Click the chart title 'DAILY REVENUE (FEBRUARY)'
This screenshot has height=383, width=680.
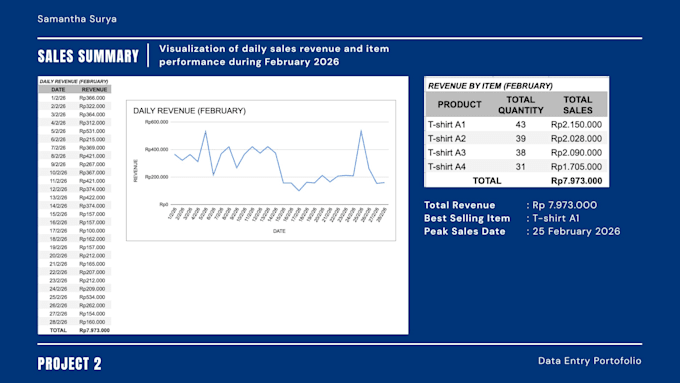[x=190, y=111]
